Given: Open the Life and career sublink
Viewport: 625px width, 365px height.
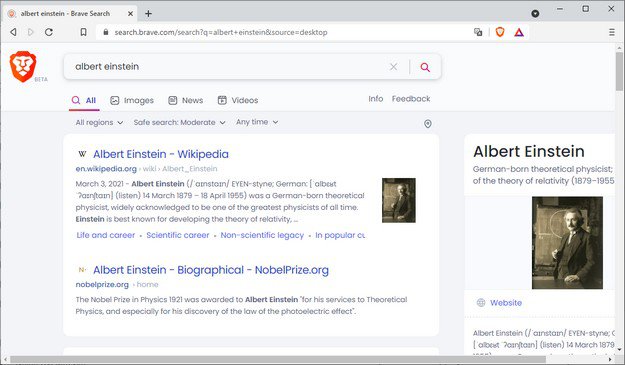Looking at the screenshot, I should [x=106, y=235].
